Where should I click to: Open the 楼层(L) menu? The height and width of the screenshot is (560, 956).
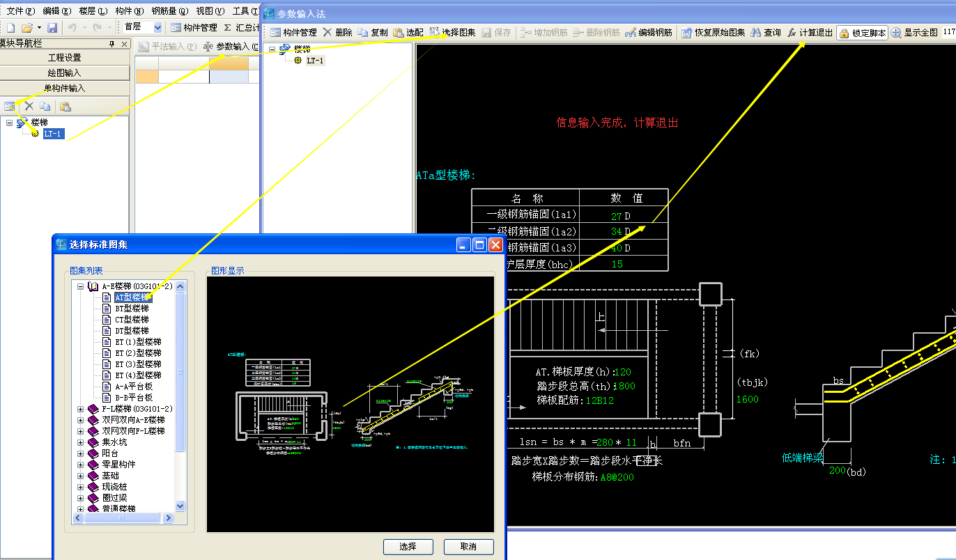(93, 11)
